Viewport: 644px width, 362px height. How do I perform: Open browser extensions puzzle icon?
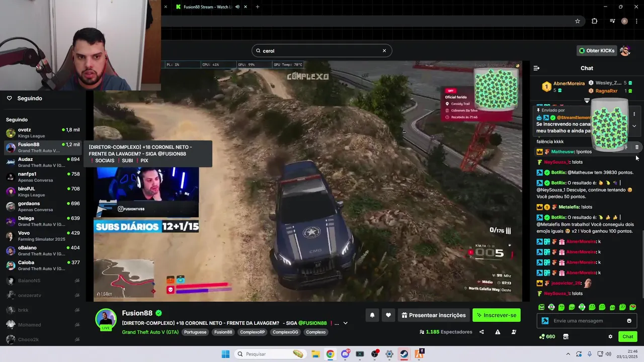[595, 21]
